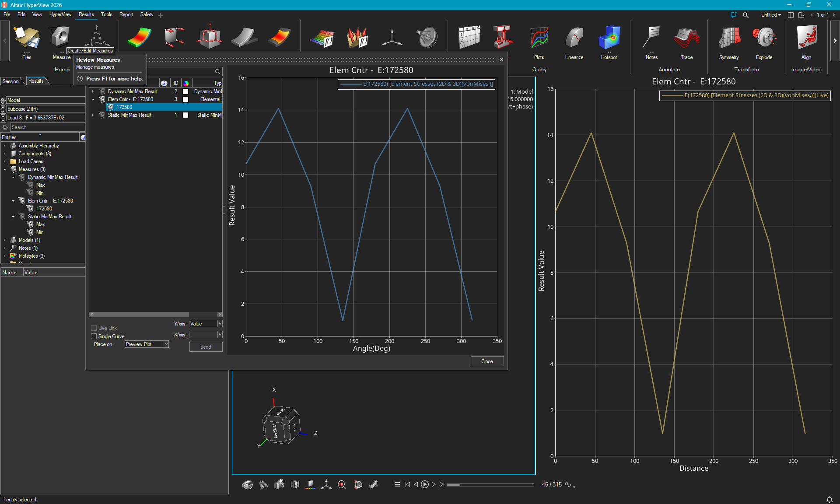The width and height of the screenshot is (840, 504).
Task: Open the Files tool in ribbon
Action: pyautogui.click(x=27, y=42)
